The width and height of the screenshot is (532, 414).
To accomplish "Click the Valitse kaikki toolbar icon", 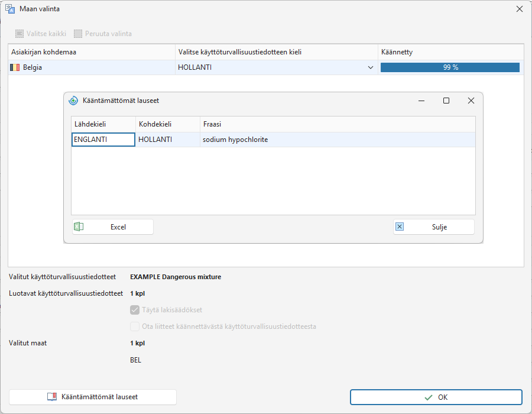I will point(20,34).
